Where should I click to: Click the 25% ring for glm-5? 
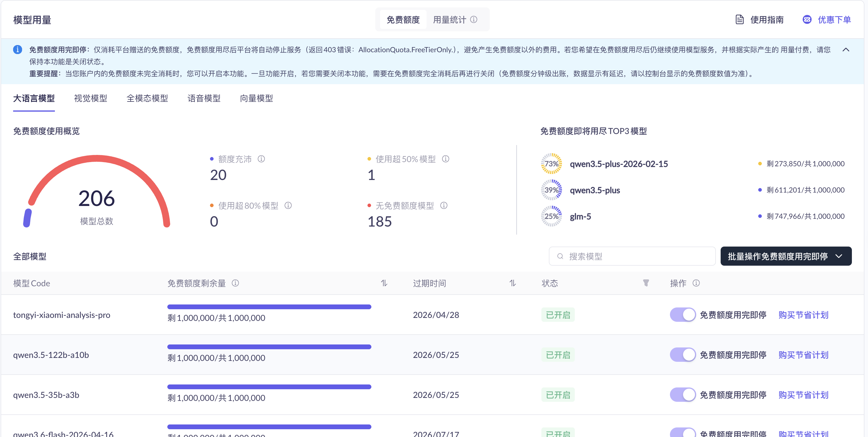[x=551, y=216]
